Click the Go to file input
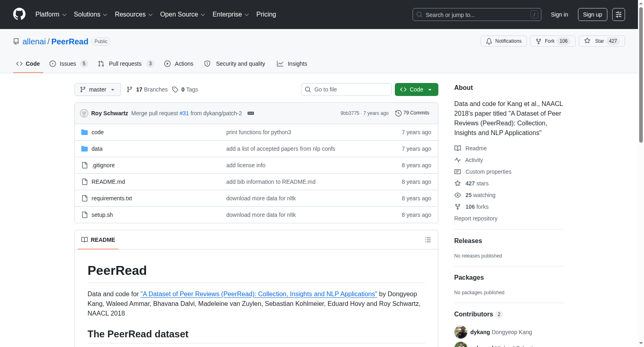644x347 pixels. pos(346,89)
